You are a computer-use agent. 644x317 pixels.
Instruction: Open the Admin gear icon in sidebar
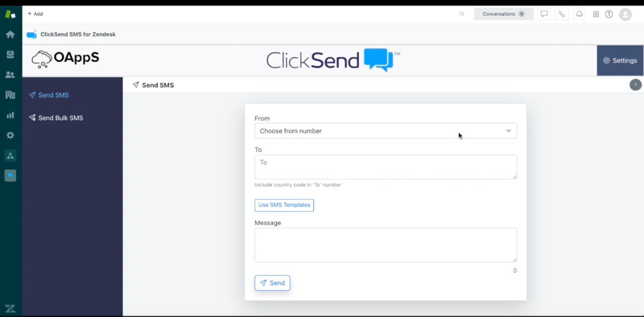tap(10, 135)
